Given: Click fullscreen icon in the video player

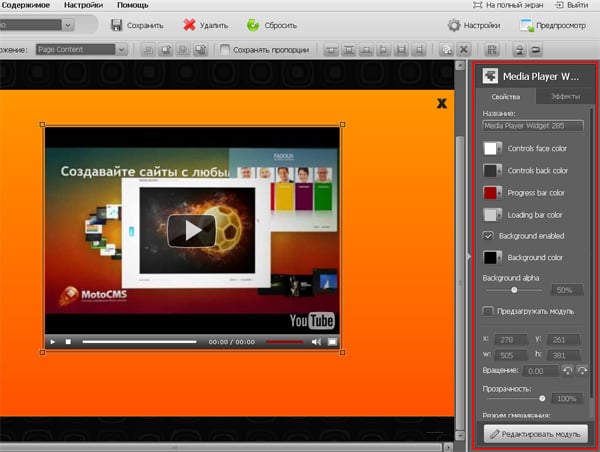Looking at the screenshot, I should [x=333, y=342].
